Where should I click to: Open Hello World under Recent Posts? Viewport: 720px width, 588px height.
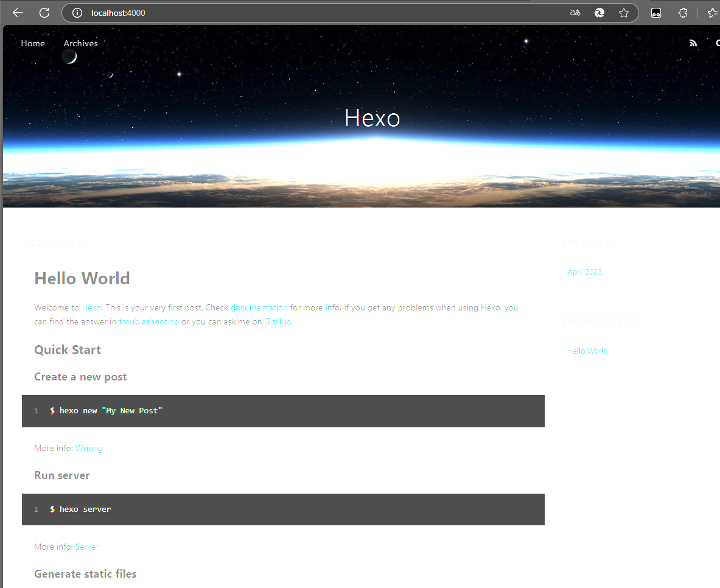587,351
